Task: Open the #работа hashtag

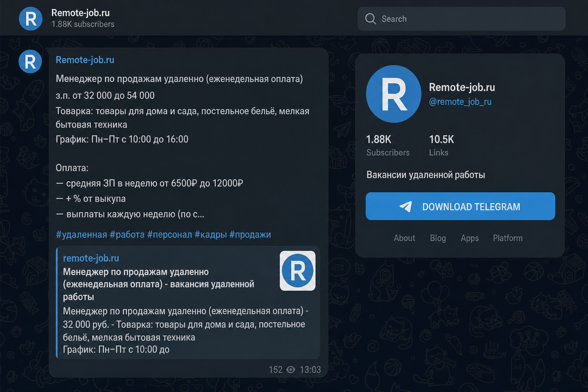Action: click(x=127, y=234)
